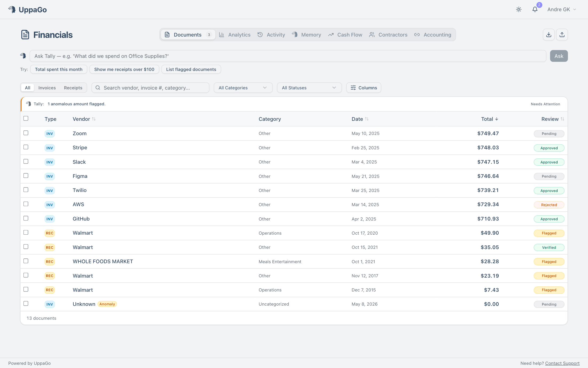Open the Cash Flow tab
This screenshot has width=588, height=368.
tap(345, 35)
